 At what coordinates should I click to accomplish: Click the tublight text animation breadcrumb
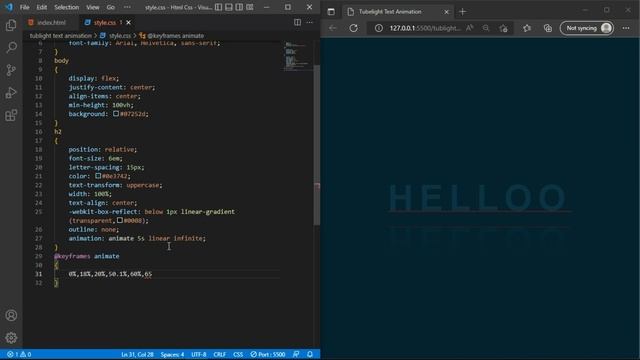point(60,36)
